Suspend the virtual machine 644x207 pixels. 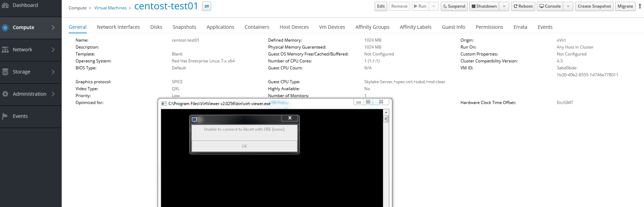pos(454,6)
